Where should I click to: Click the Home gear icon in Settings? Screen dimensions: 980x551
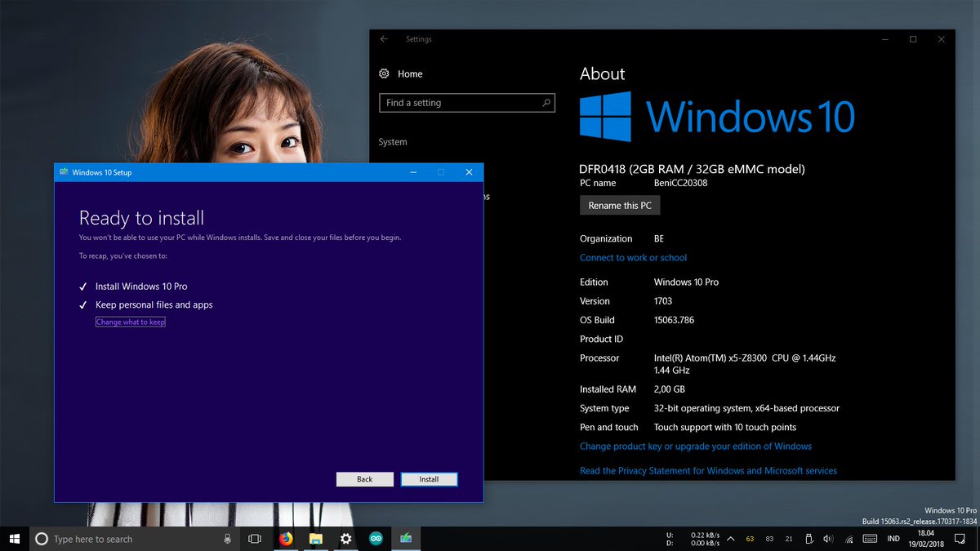[x=385, y=74]
